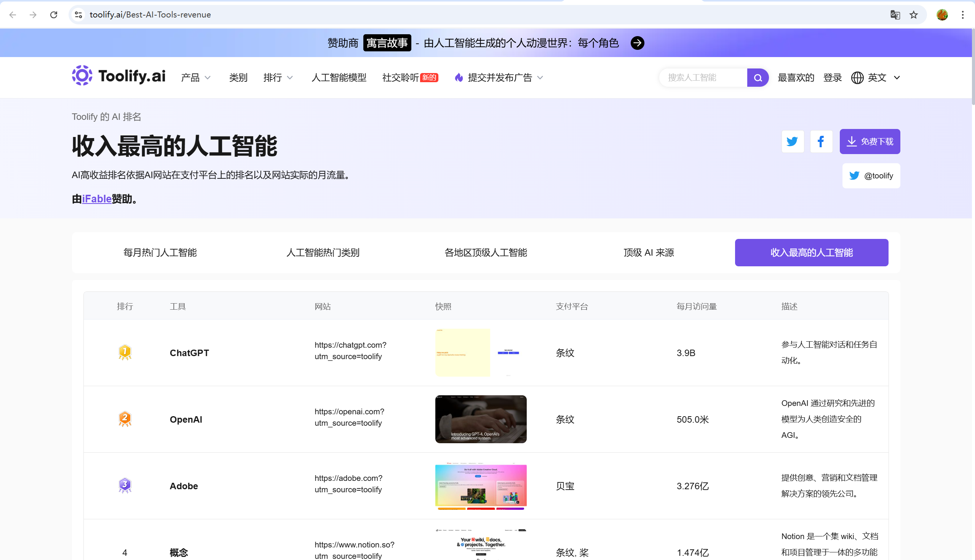Click ChatGPT's gold rank medal icon
975x560 pixels.
(125, 352)
